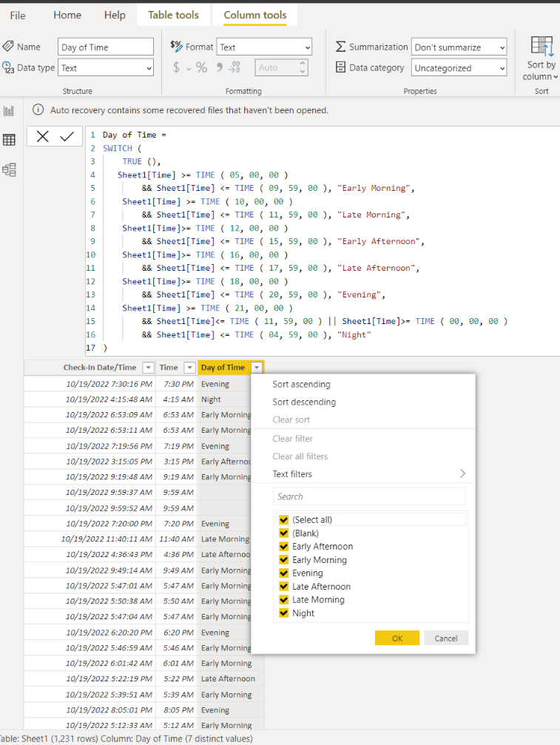Apply thousands separator comma icon
This screenshot has width=560, height=745.
pyautogui.click(x=220, y=67)
